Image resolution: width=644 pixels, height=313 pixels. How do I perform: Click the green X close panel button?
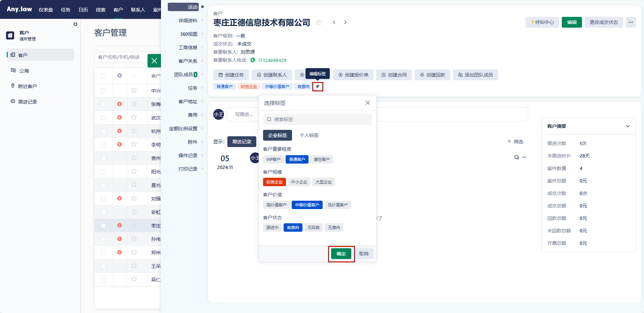click(154, 61)
